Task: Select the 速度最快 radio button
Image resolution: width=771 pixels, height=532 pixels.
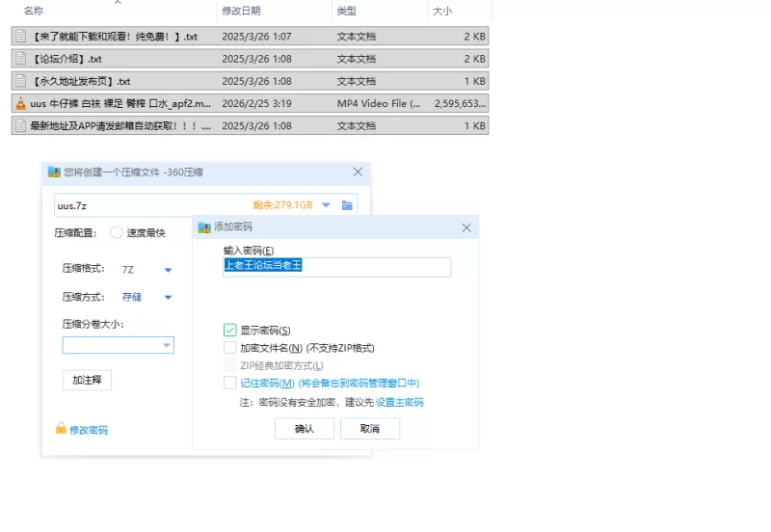Action: (117, 232)
